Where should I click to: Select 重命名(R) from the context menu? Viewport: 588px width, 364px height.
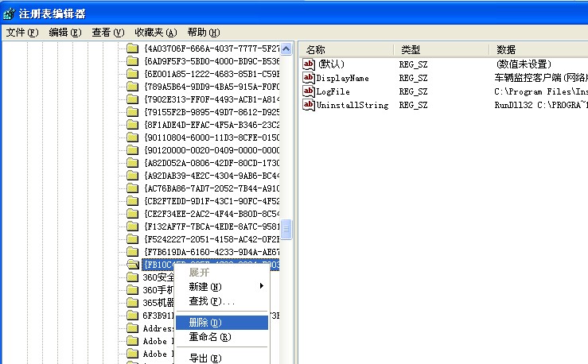209,337
